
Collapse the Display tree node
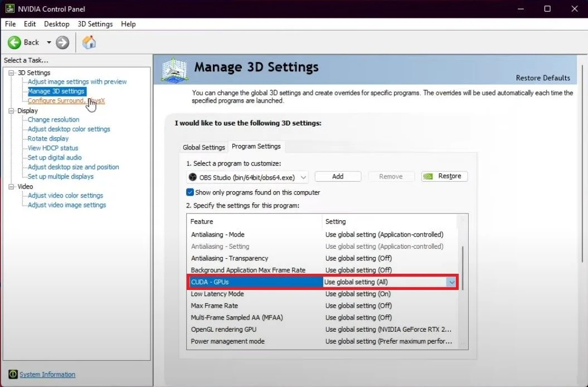(11, 111)
